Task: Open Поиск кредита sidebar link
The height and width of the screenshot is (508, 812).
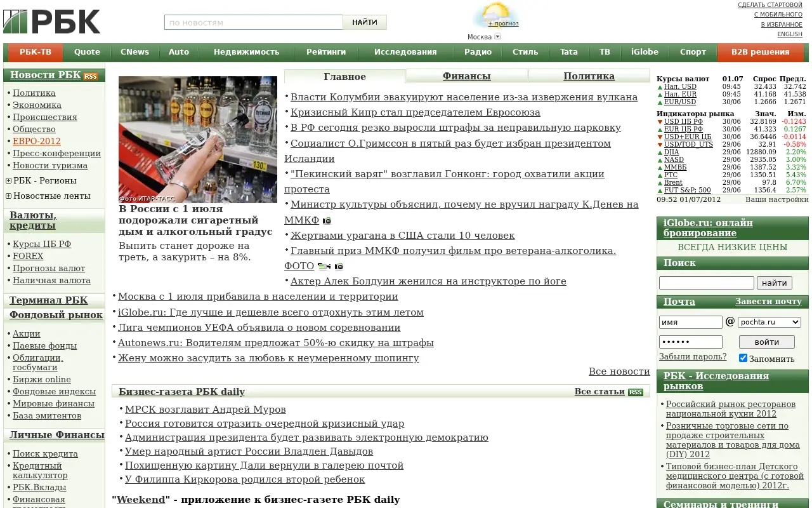Action: pyautogui.click(x=46, y=454)
